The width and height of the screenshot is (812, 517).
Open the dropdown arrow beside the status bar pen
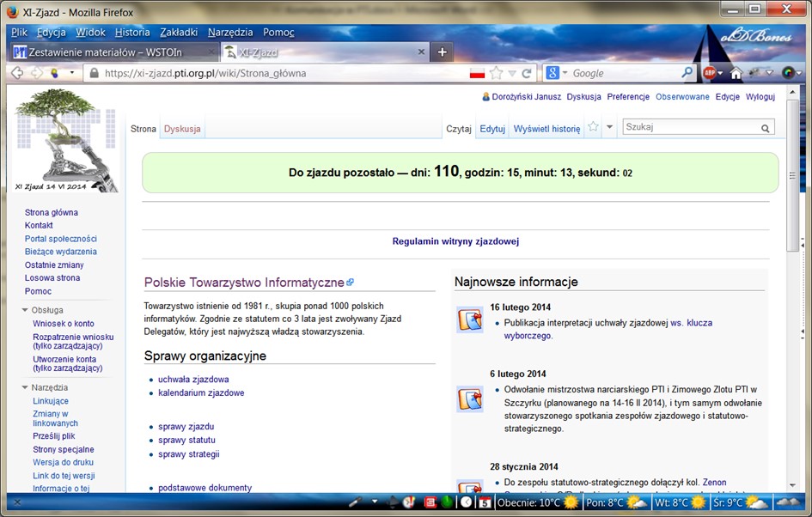coord(375,502)
